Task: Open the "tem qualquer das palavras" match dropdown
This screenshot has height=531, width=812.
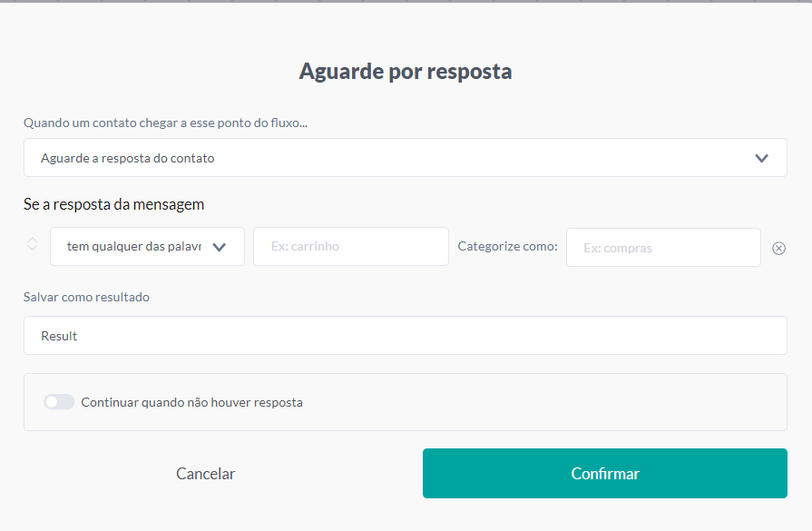Action: [x=147, y=244]
